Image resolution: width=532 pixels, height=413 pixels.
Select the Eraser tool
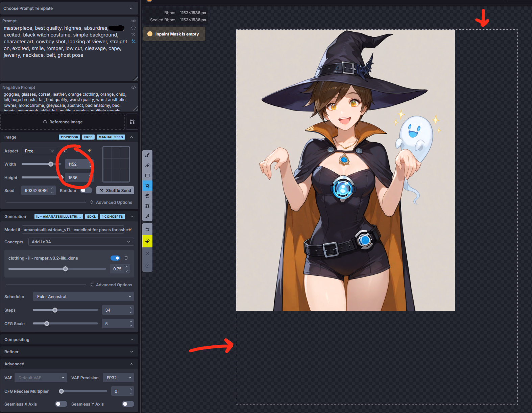[x=147, y=166]
